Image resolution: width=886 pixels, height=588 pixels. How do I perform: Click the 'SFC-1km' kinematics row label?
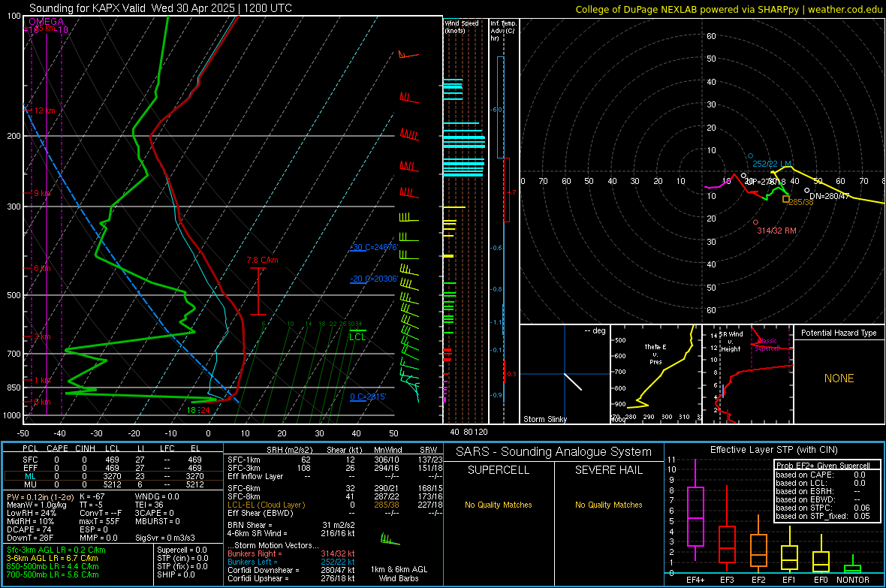point(244,460)
